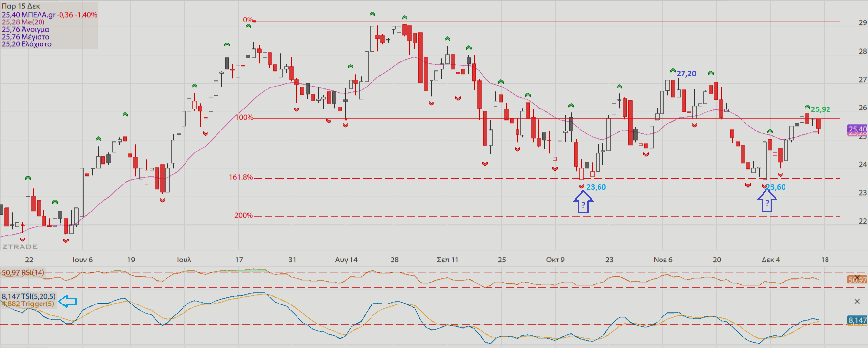Viewport: 868px width, 348px height.
Task: Click the Σεπ 11 date on time axis
Action: (x=448, y=260)
